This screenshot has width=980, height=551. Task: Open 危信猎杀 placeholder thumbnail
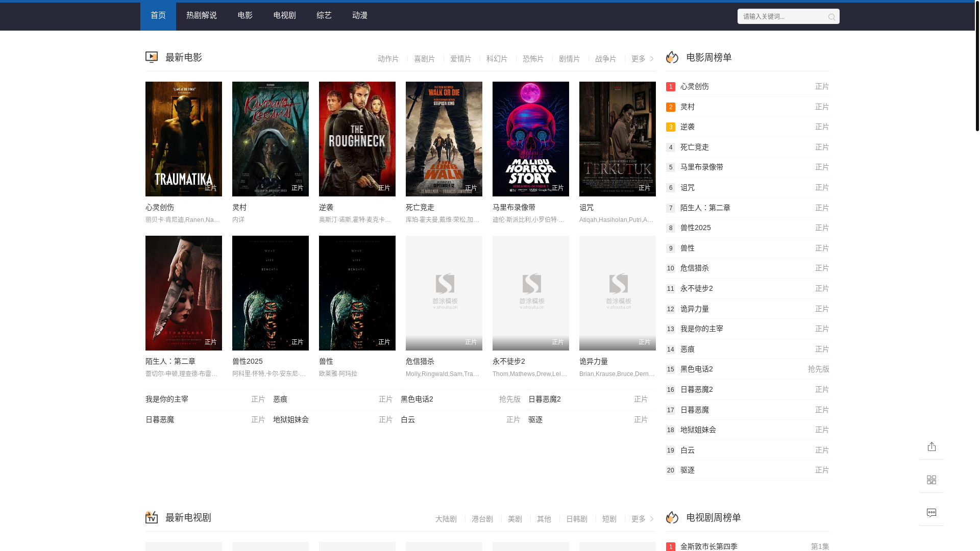[444, 293]
